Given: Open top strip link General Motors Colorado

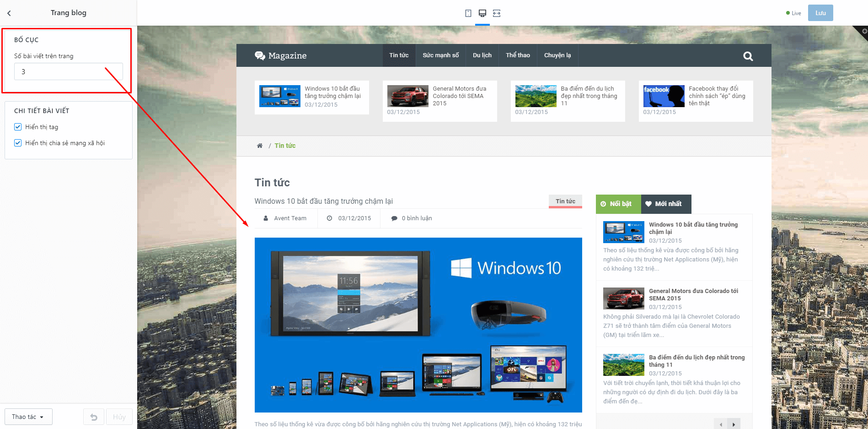Looking at the screenshot, I should [459, 96].
